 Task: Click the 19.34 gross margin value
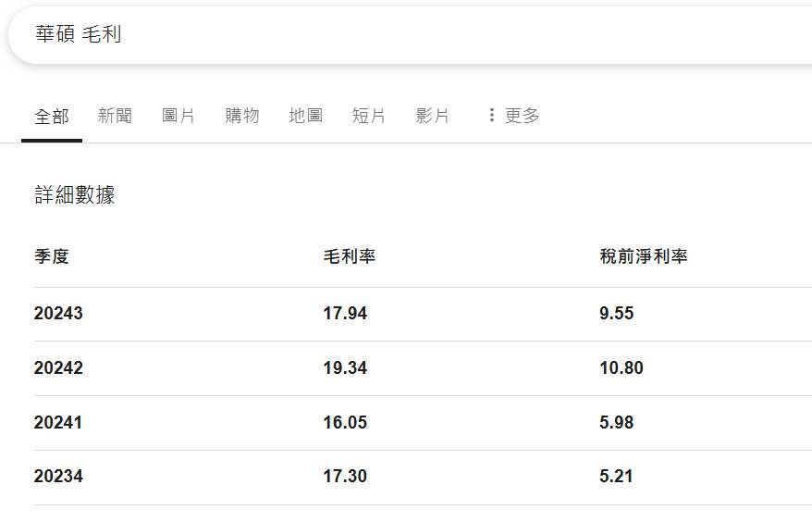345,368
